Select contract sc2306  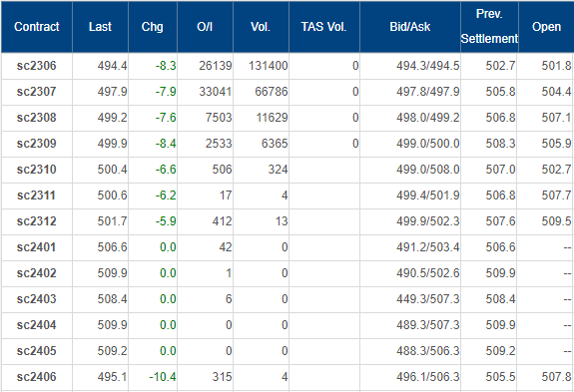[37, 66]
